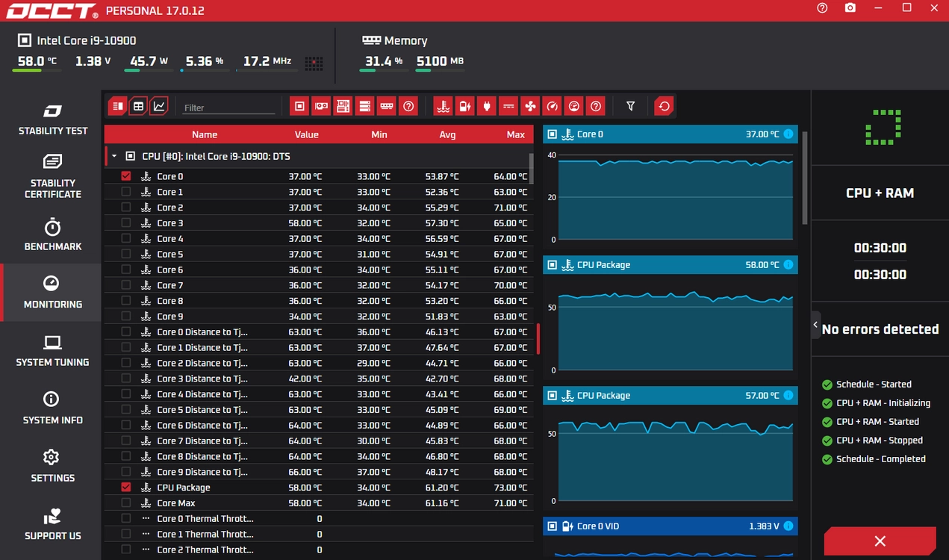Screen dimensions: 949x560
Task: Toggle the usage dial filter icon
Action: coord(573,107)
